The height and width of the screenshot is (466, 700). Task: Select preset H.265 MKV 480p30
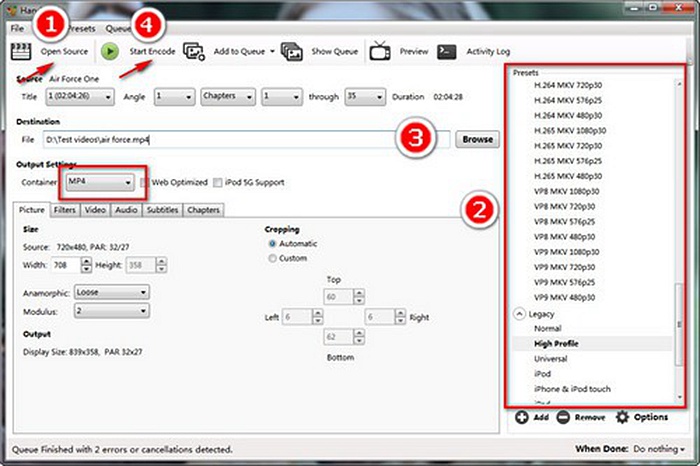(568, 176)
